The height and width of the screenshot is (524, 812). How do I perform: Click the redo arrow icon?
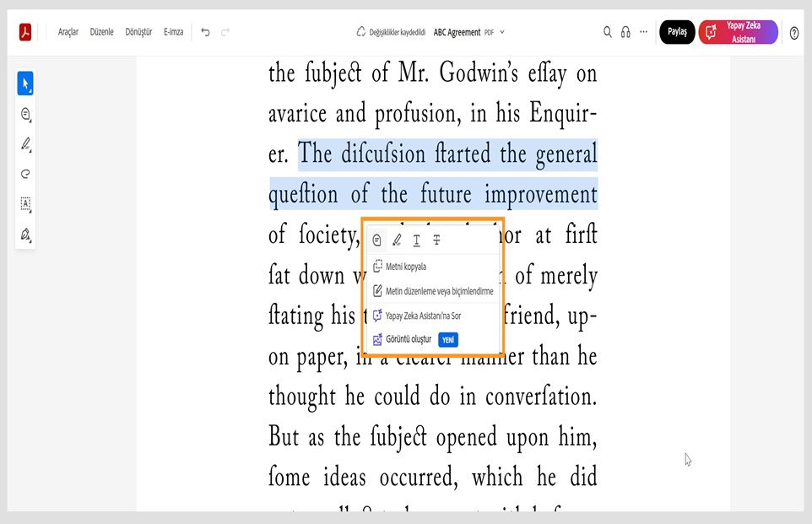(x=225, y=32)
